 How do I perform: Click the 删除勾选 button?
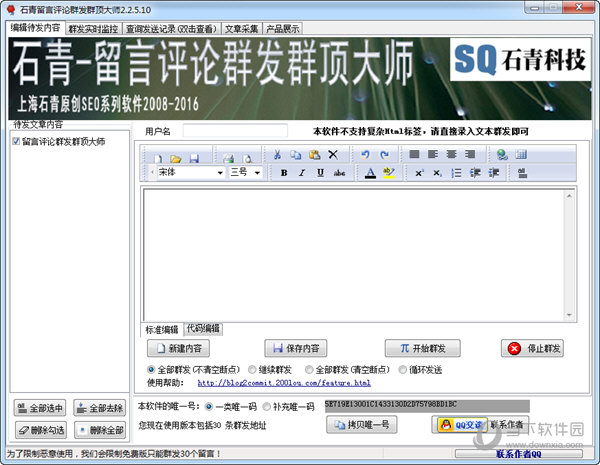tap(41, 430)
